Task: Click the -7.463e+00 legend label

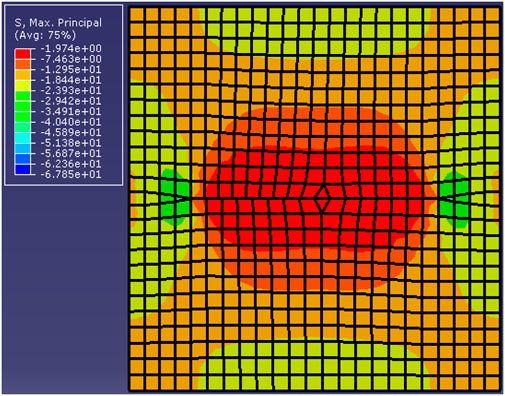Action: [71, 59]
